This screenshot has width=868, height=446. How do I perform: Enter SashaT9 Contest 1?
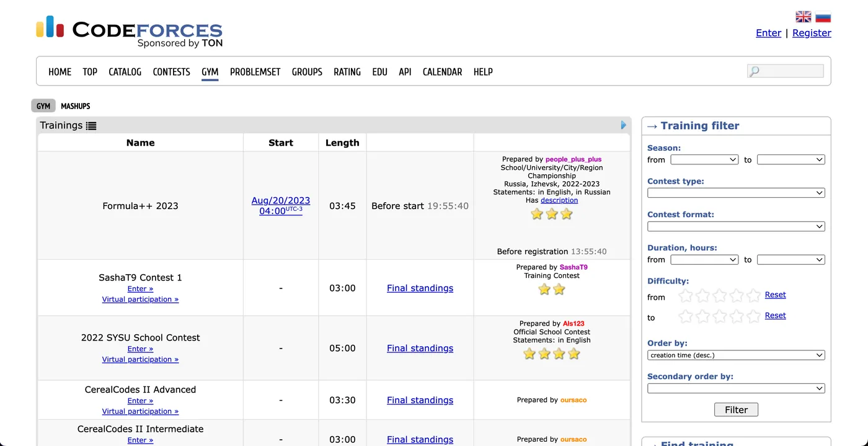tap(140, 288)
